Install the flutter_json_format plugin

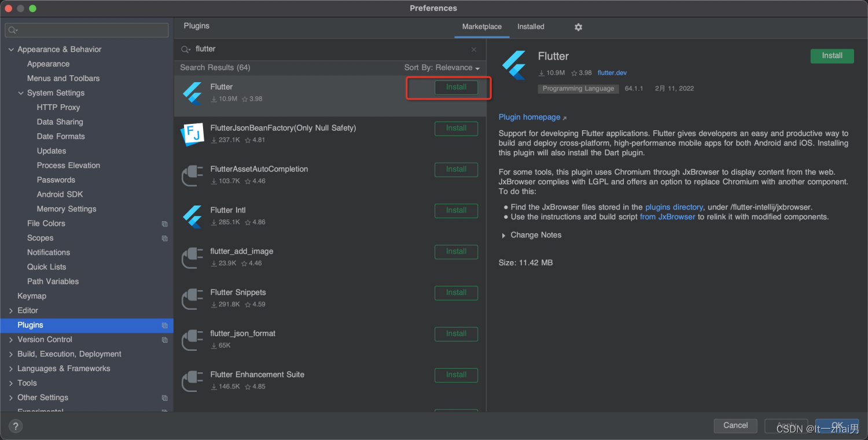pyautogui.click(x=456, y=334)
